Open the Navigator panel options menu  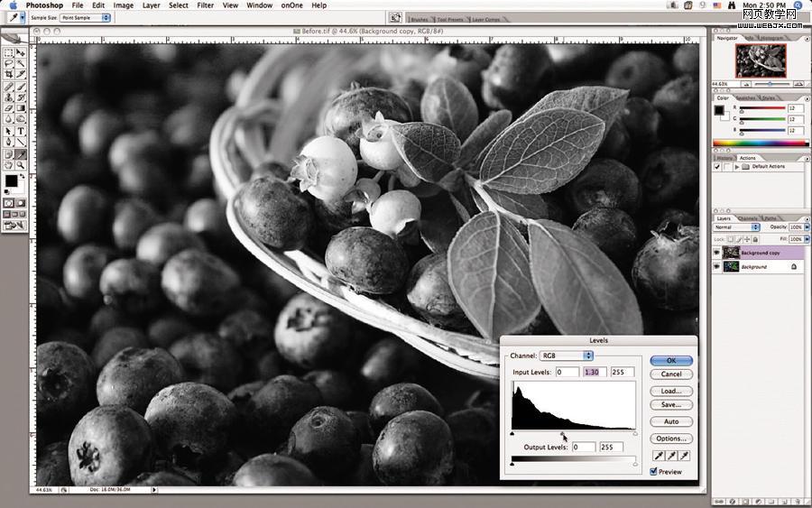click(807, 39)
